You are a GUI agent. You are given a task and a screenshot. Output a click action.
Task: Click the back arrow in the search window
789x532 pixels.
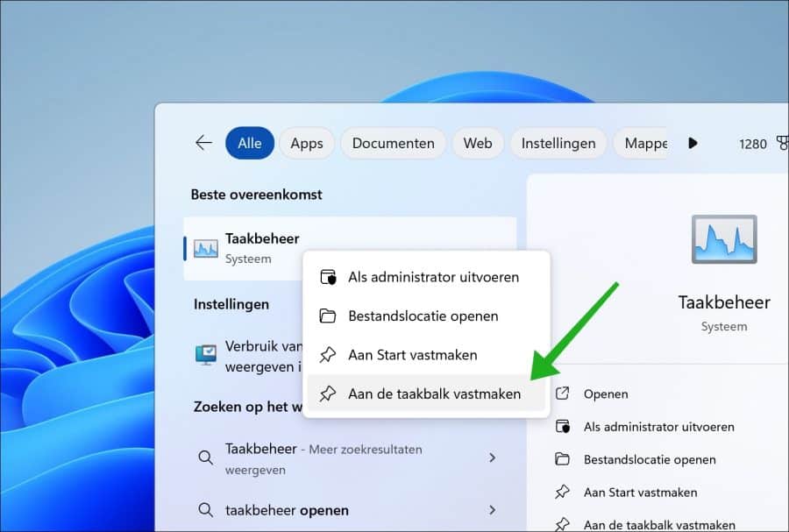coord(203,142)
